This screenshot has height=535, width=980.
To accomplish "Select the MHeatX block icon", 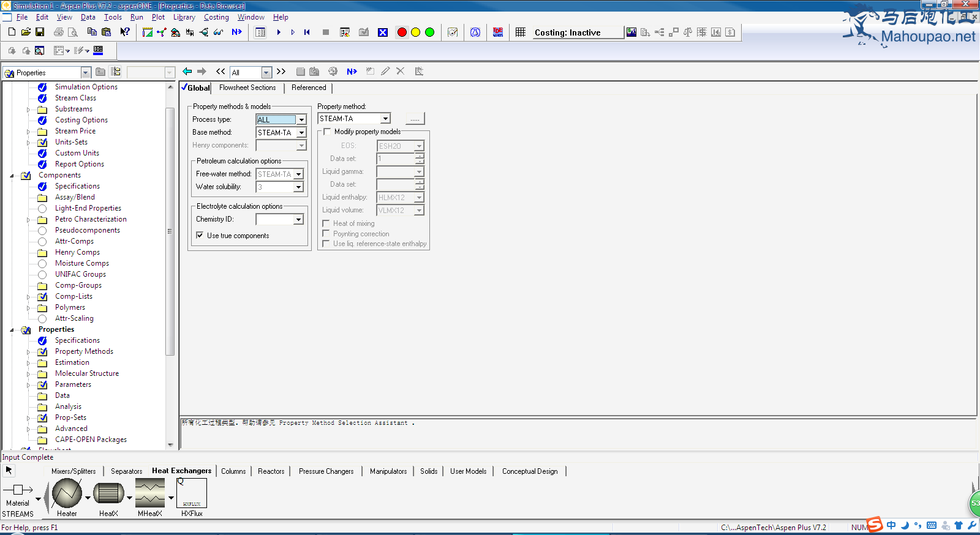I will (150, 493).
